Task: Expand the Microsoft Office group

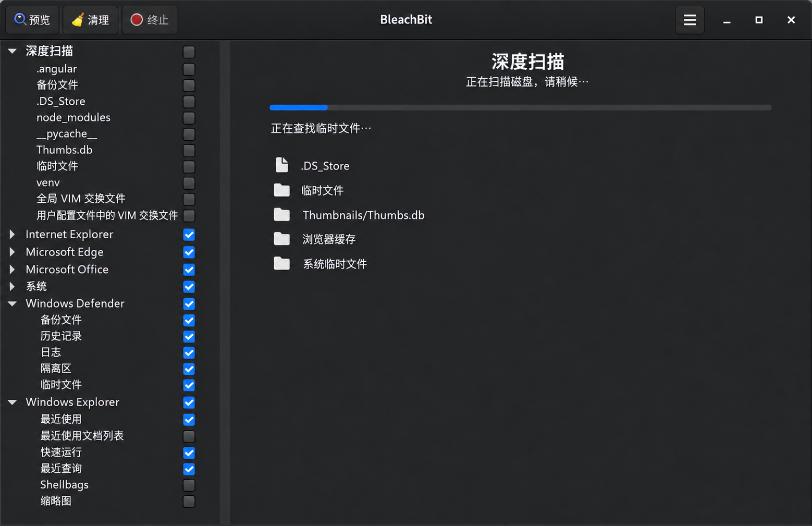Action: (x=12, y=270)
